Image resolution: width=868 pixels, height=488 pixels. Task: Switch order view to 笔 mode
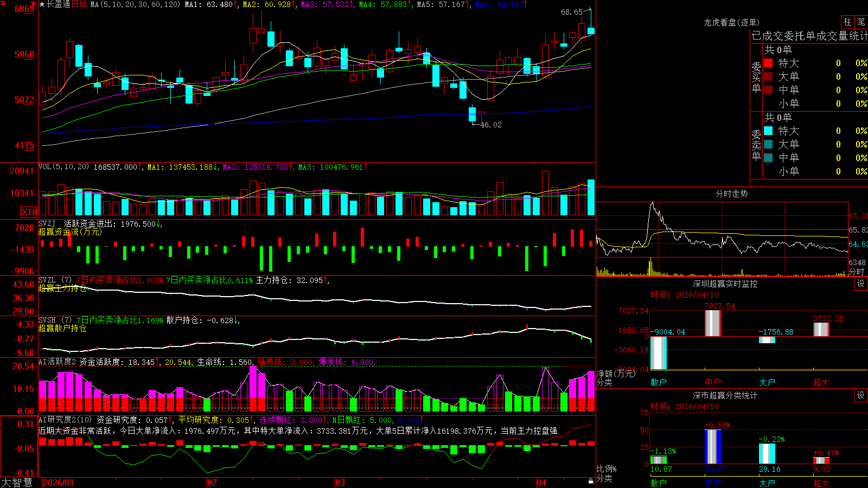coord(861,22)
